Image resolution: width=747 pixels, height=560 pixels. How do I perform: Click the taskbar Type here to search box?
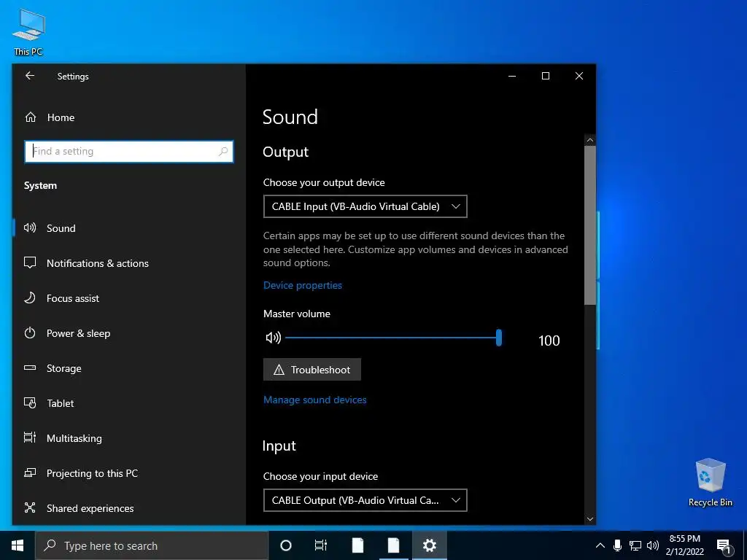point(152,545)
